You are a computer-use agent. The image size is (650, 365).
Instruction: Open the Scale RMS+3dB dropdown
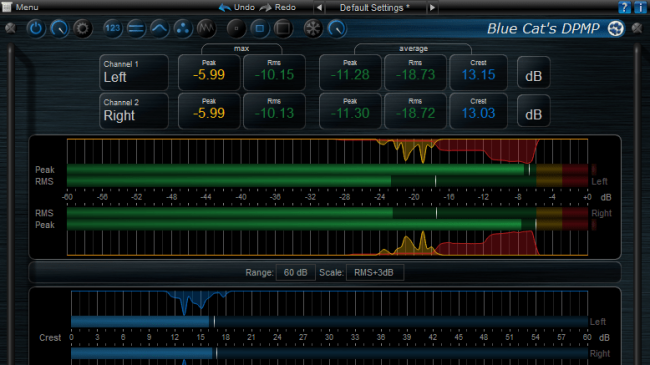coord(374,273)
